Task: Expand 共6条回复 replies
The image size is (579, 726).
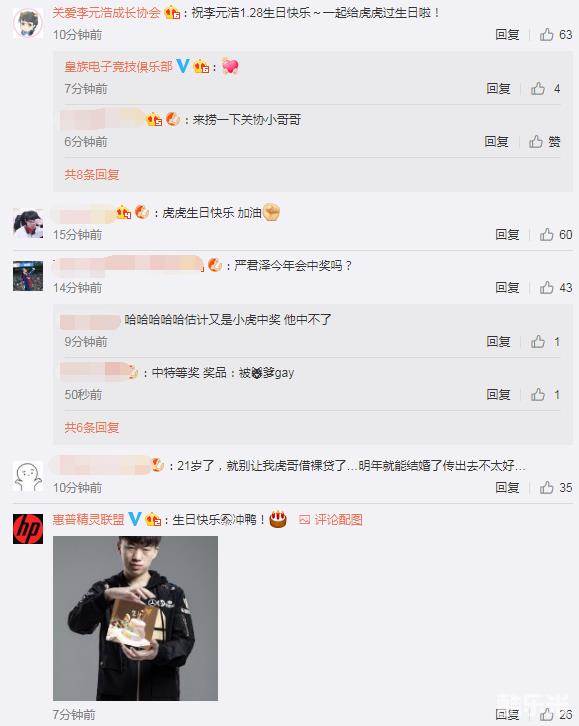Action: click(x=92, y=427)
